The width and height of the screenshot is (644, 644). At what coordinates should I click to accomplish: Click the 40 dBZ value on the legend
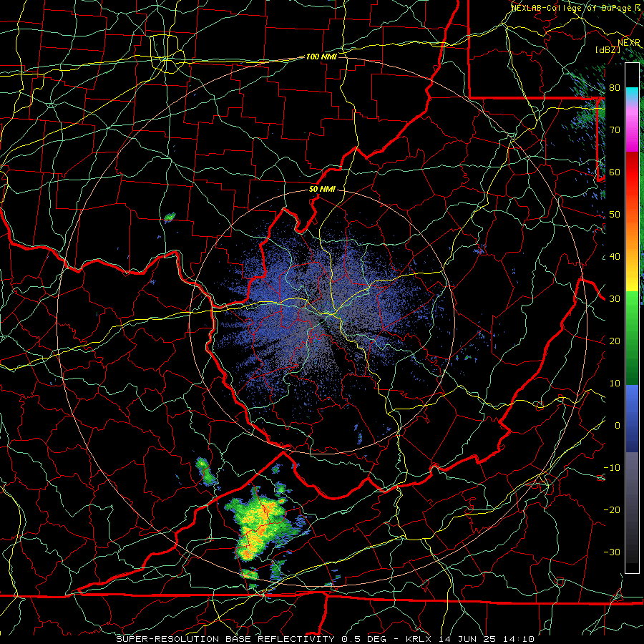point(615,257)
